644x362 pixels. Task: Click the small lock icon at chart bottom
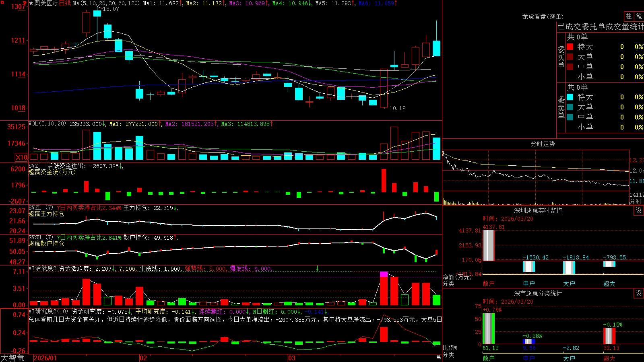pyautogui.click(x=439, y=357)
